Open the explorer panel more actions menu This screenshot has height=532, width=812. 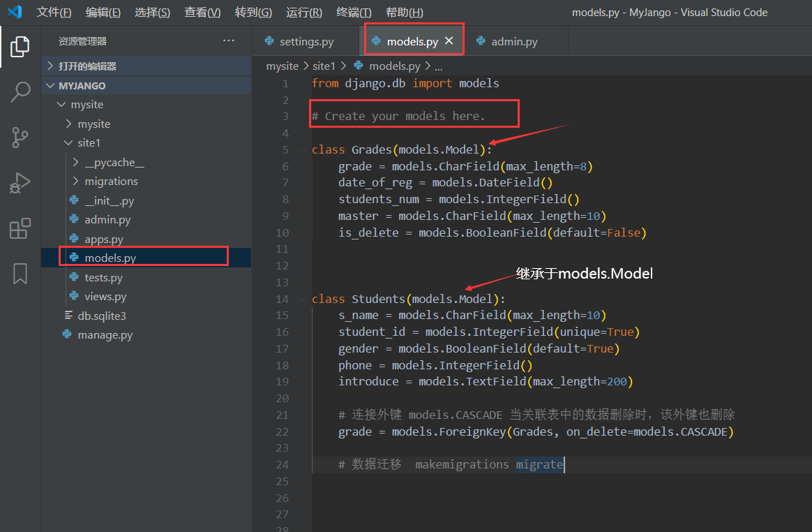[228, 40]
